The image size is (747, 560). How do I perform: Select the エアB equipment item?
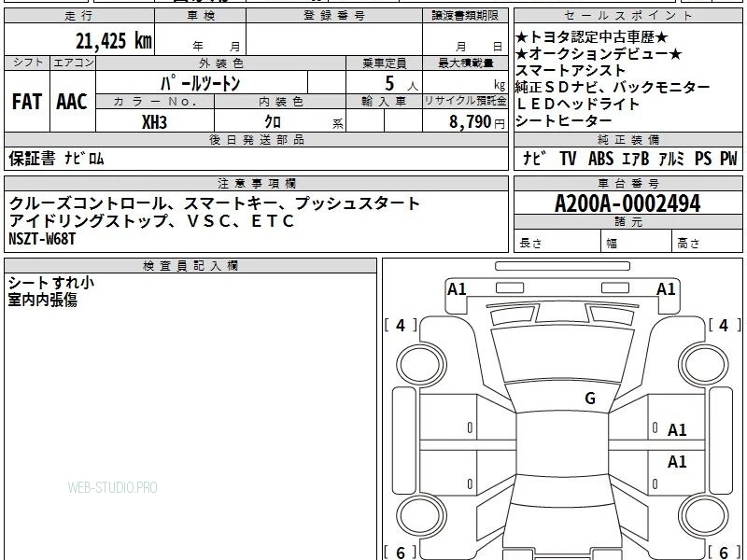tap(636, 158)
